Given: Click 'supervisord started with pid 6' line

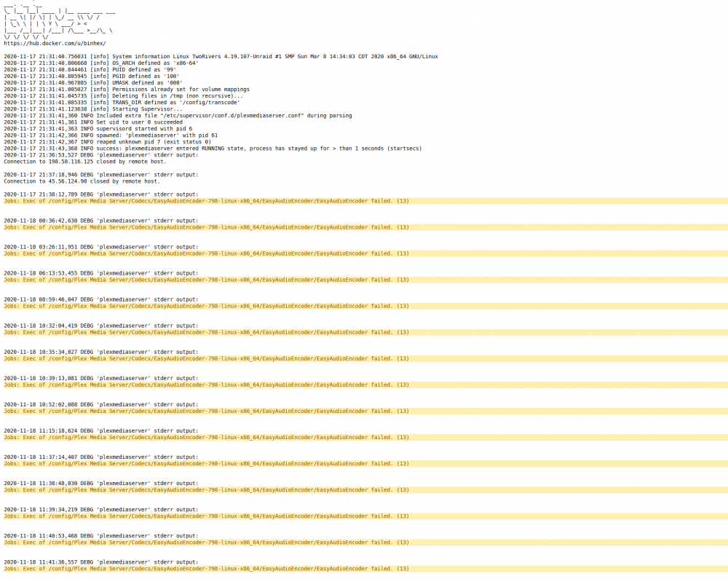Looking at the screenshot, I should click(x=98, y=129).
